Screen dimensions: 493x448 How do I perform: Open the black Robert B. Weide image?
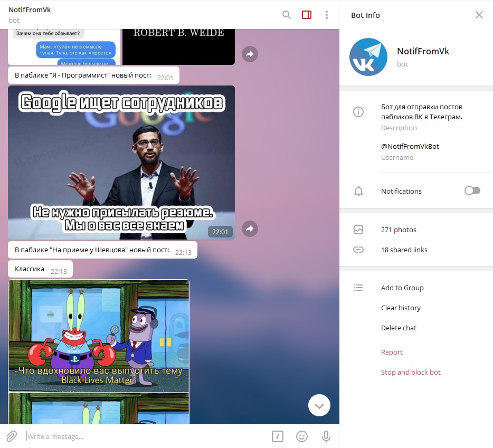coord(178,47)
